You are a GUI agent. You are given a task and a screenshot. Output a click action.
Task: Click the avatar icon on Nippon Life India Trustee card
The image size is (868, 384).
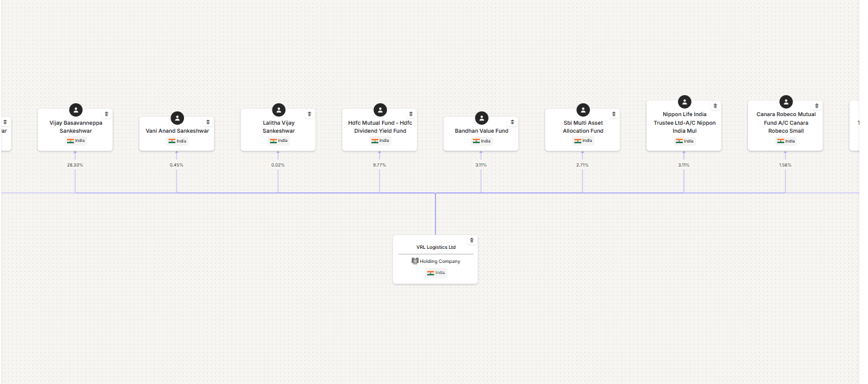685,101
